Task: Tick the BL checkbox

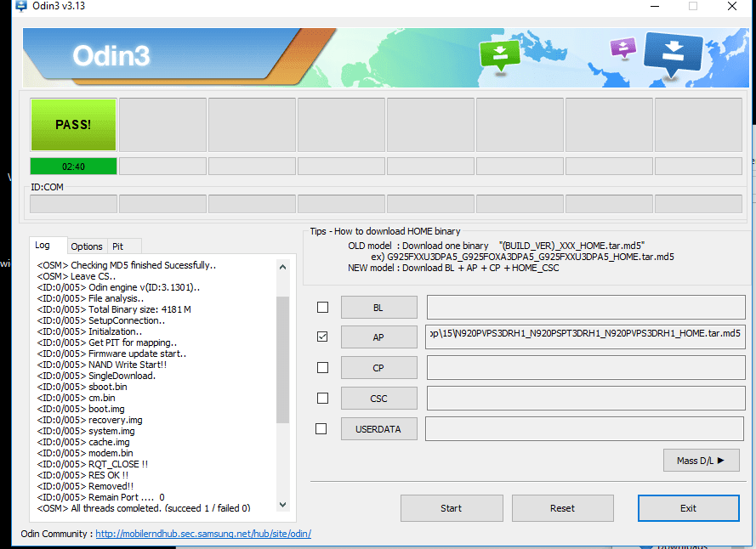Action: pos(322,307)
